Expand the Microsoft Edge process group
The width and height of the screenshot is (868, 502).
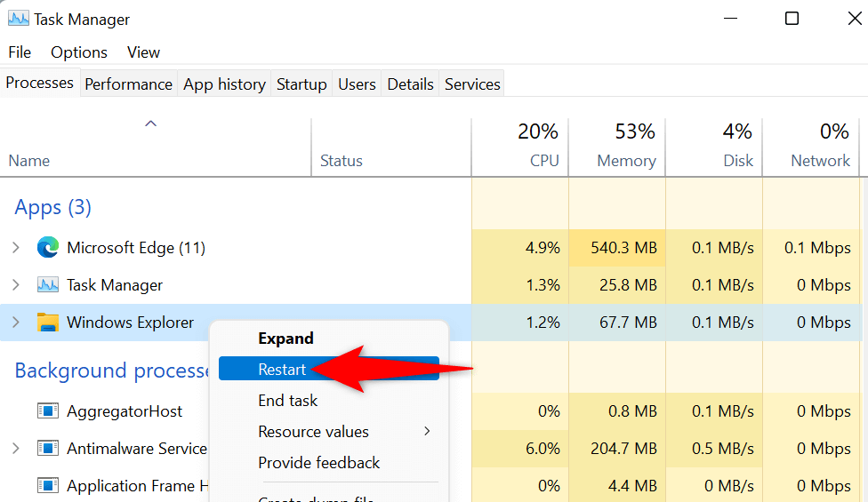coord(16,248)
